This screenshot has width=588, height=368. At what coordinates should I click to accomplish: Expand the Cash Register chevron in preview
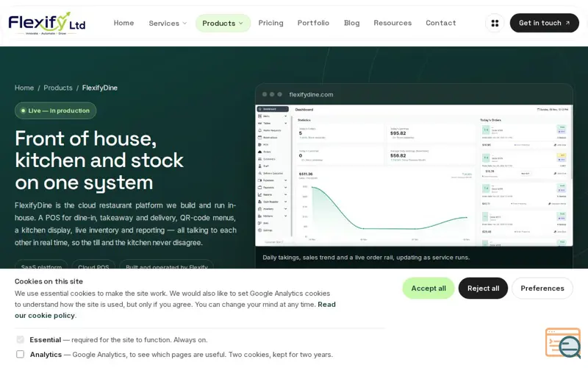pyautogui.click(x=286, y=202)
